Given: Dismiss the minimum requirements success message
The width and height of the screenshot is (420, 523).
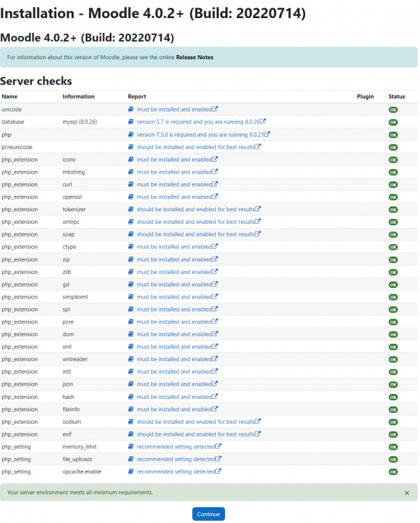Looking at the screenshot, I should coord(407,493).
